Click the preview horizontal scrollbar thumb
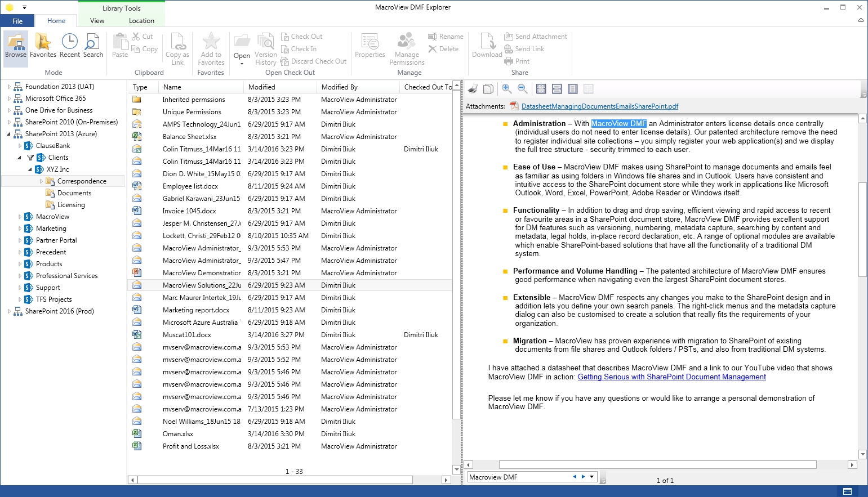Viewport: 868px width, 497px height. [x=658, y=465]
